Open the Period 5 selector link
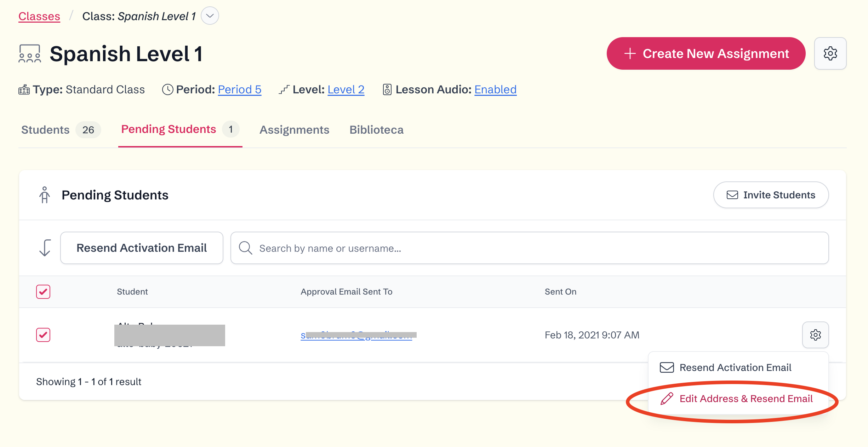 [x=239, y=89]
